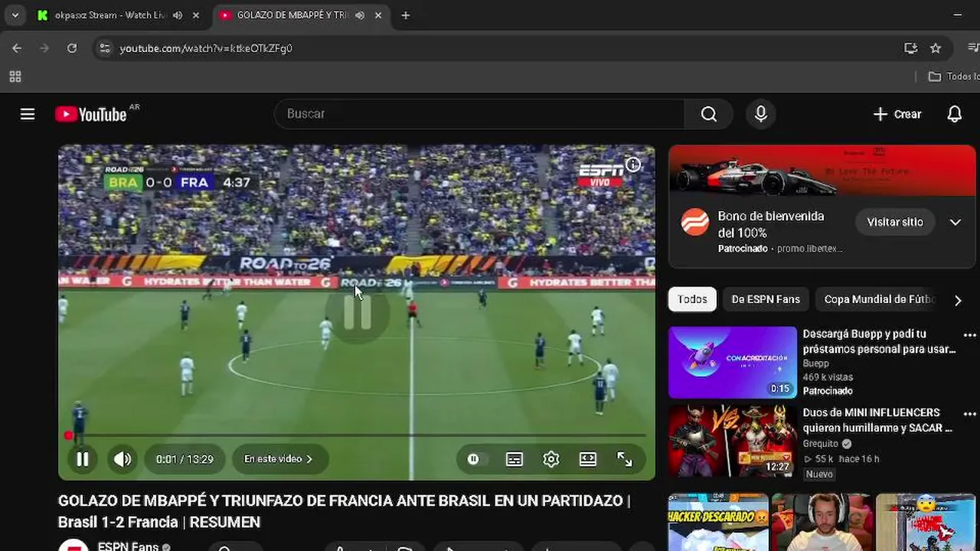Open the 'Duos de MINI INFLUENCERS' title link

pyautogui.click(x=877, y=420)
